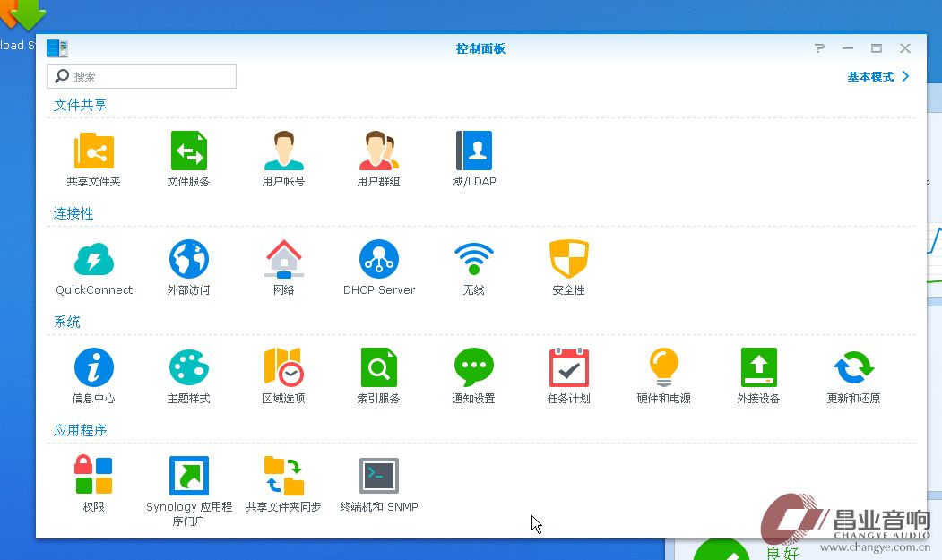
Task: Click the 应用程序 section heading
Action: 80,430
